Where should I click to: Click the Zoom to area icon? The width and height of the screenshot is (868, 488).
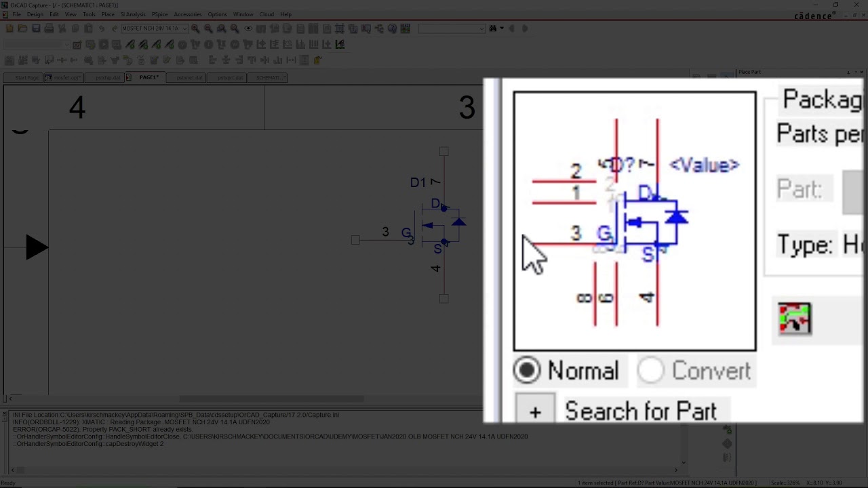(x=221, y=28)
